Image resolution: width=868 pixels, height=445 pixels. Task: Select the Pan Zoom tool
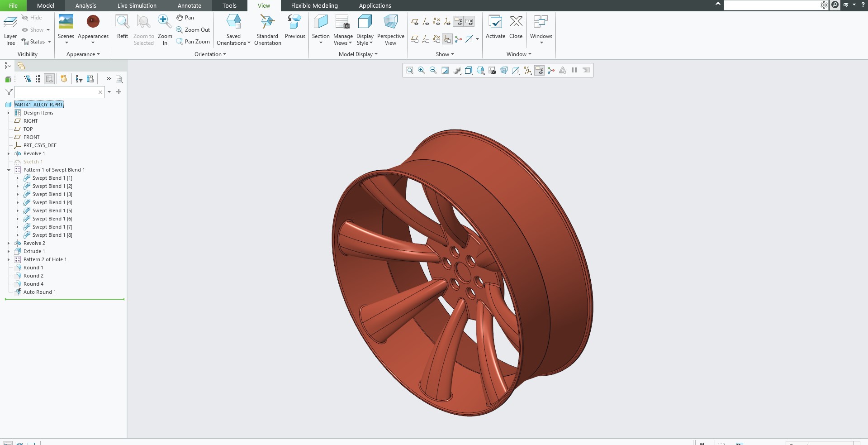[193, 42]
